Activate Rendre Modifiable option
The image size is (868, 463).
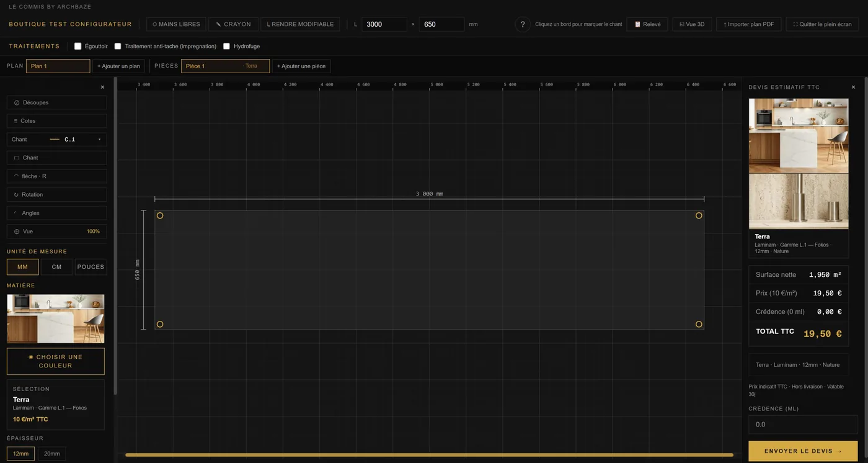(300, 24)
